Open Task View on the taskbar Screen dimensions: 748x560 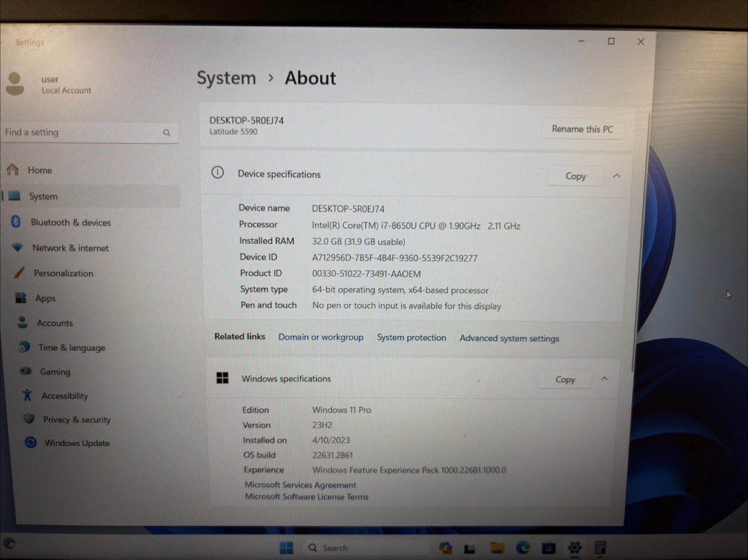[470, 549]
